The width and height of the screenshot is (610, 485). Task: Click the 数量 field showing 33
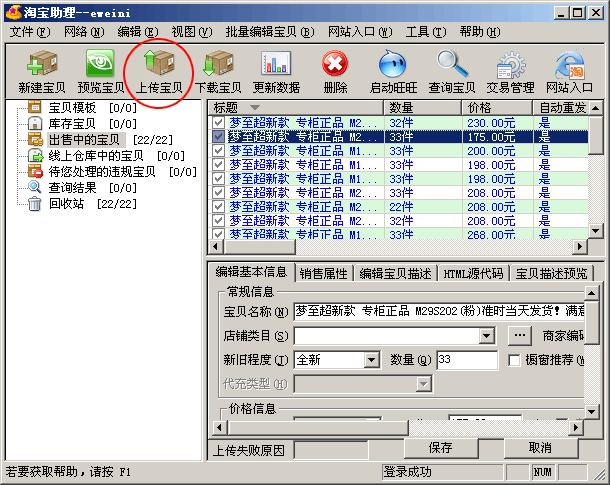(467, 360)
